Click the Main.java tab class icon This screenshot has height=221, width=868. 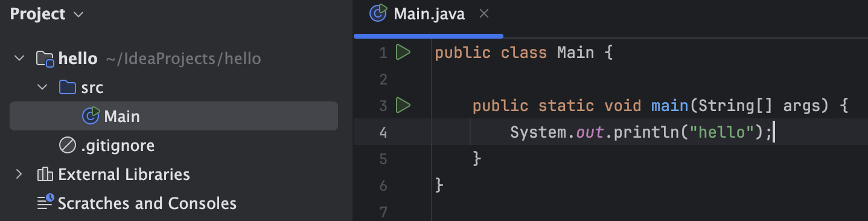(x=378, y=13)
